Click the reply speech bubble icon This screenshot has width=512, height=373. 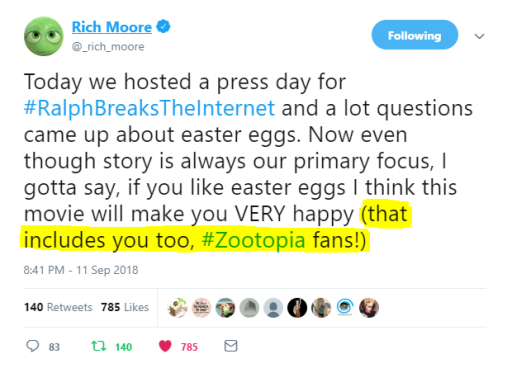point(32,346)
